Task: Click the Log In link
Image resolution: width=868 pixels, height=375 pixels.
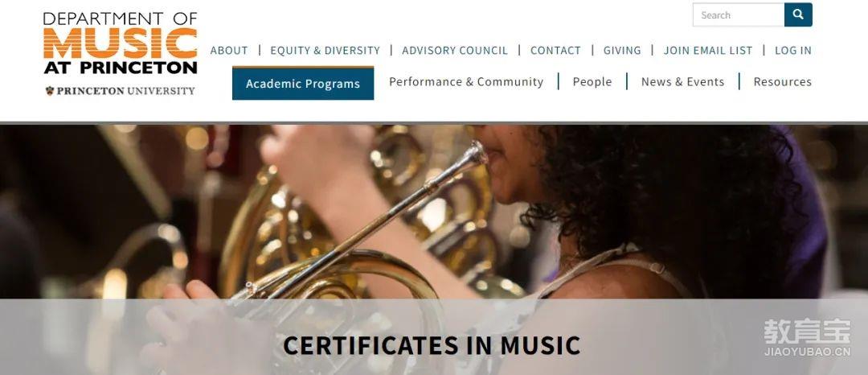Action: (792, 51)
